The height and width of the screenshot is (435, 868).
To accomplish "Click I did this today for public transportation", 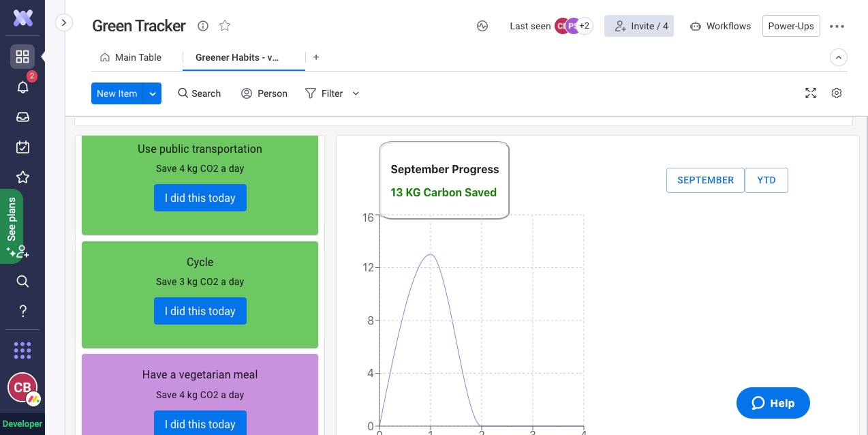I will coord(200,198).
